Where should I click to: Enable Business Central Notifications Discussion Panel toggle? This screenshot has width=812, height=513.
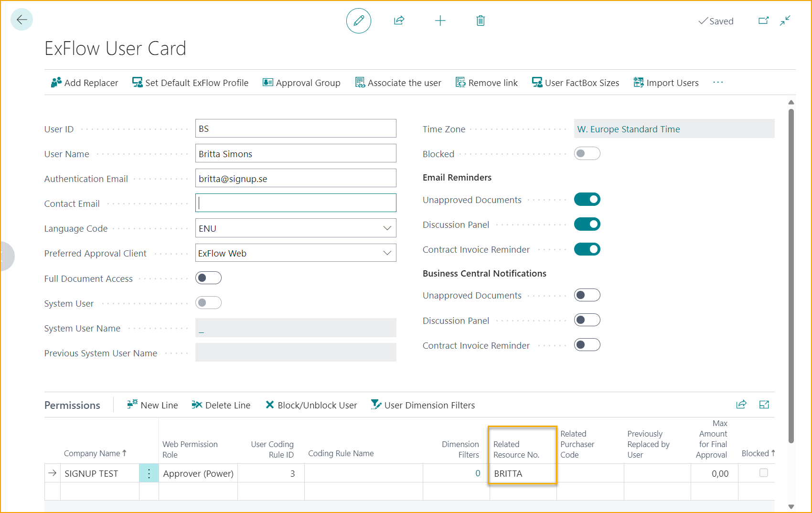pyautogui.click(x=587, y=320)
